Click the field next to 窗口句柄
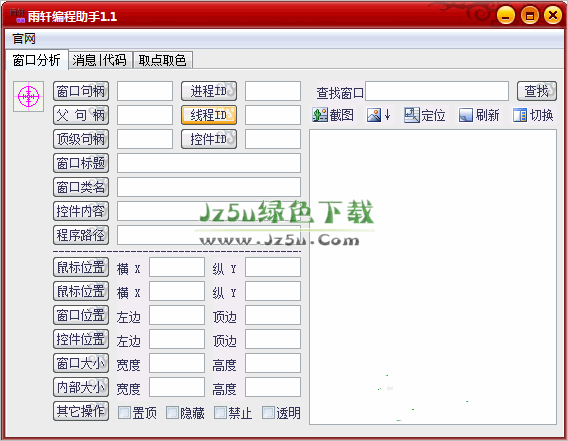Viewport: 568px width, 441px height. click(145, 91)
